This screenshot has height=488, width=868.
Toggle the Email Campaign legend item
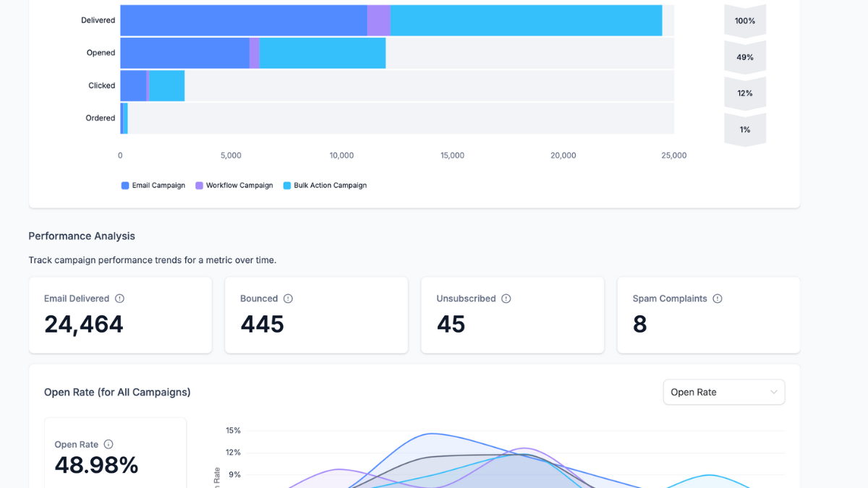153,186
